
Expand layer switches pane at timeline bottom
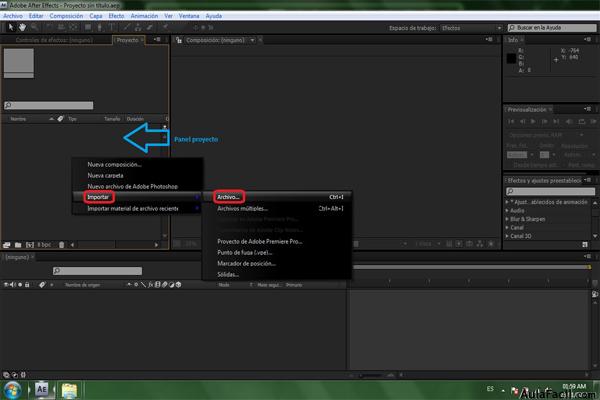click(x=6, y=375)
